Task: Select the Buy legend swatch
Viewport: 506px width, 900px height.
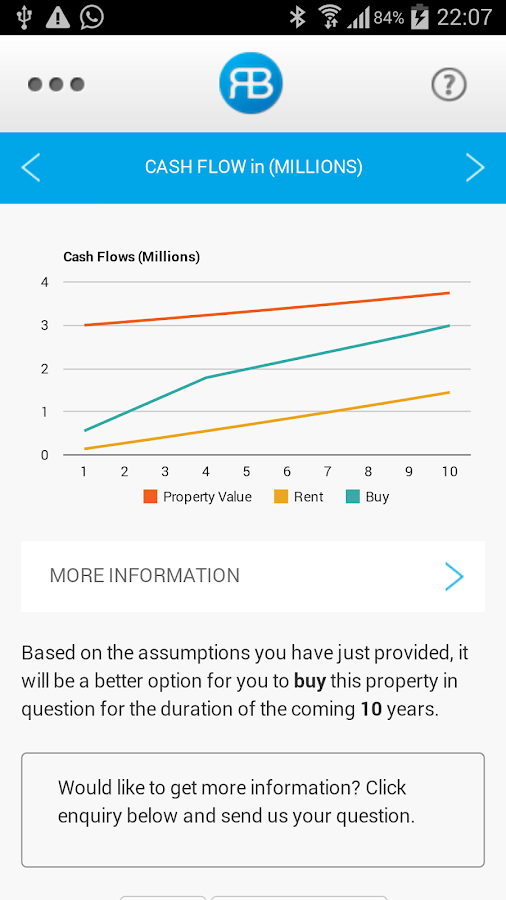Action: [x=353, y=496]
